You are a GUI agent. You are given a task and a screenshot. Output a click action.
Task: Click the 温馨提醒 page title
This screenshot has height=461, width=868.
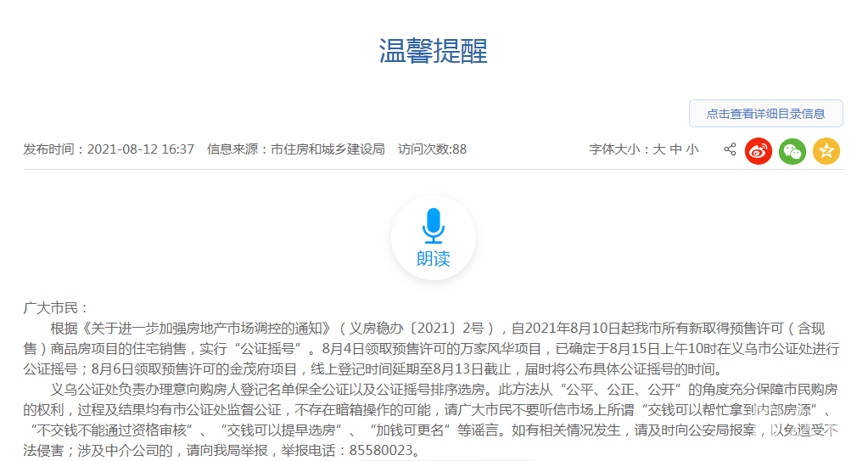(x=433, y=52)
